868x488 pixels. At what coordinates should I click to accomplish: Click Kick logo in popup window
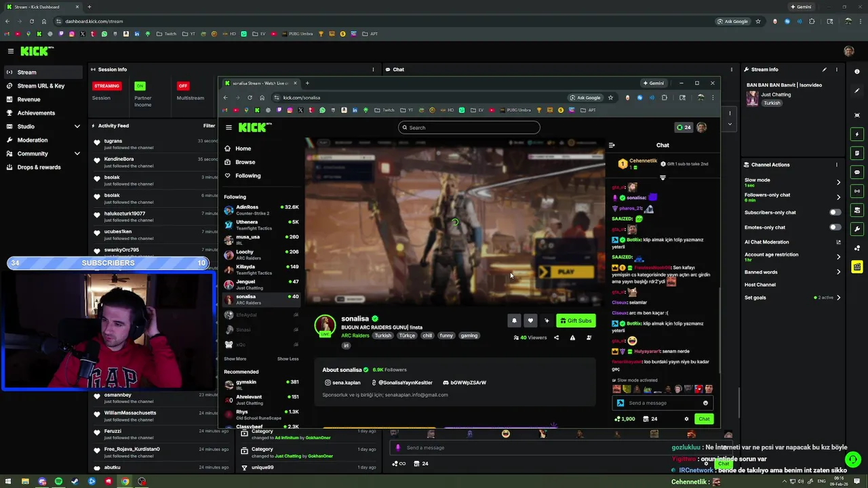click(x=255, y=127)
